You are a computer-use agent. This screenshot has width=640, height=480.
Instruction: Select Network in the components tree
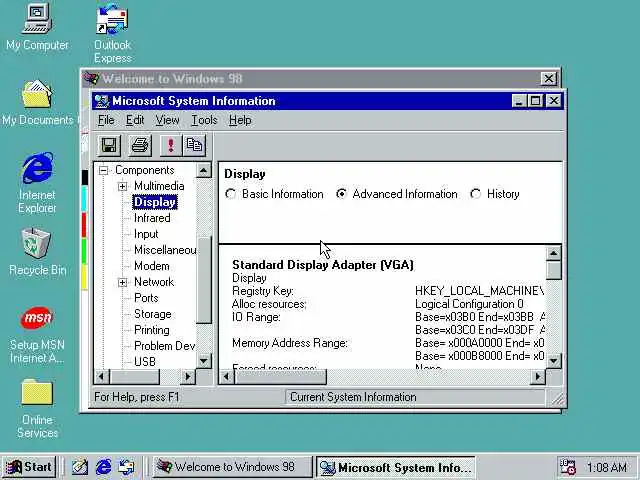pos(154,282)
